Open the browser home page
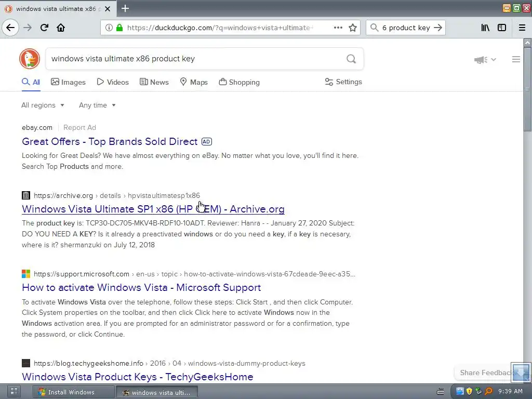The height and width of the screenshot is (399, 532). click(61, 28)
